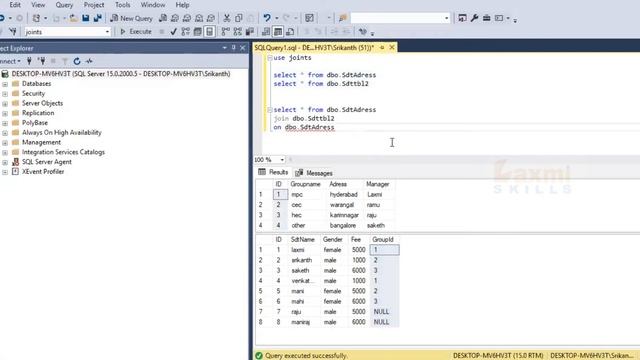640x360 pixels.
Task: Select Results to Text mode
Action: coord(266,31)
